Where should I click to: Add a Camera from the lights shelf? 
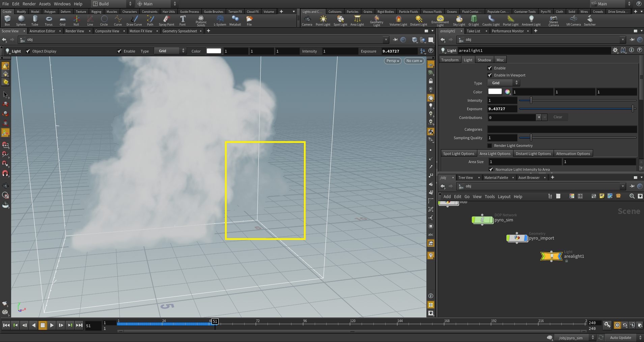click(x=307, y=21)
